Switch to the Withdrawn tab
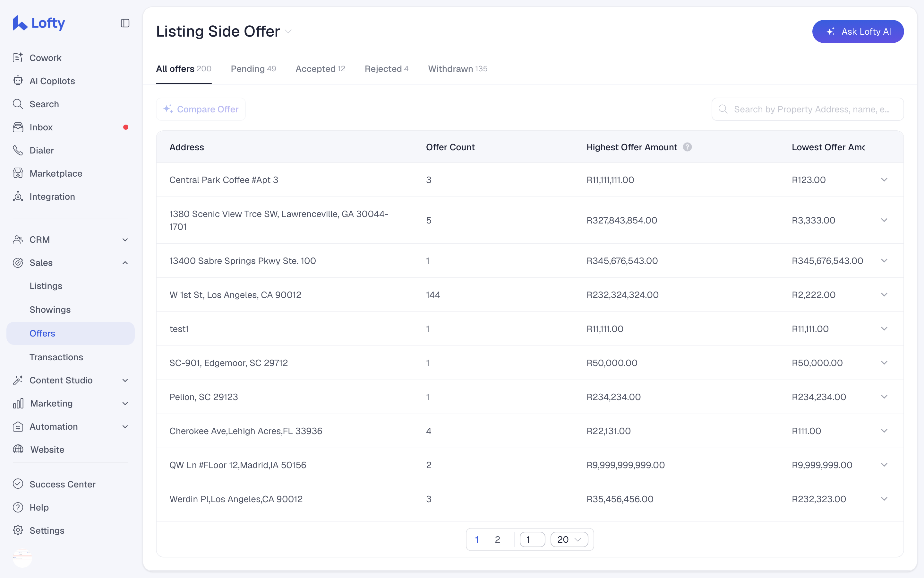This screenshot has height=578, width=924. (x=458, y=69)
